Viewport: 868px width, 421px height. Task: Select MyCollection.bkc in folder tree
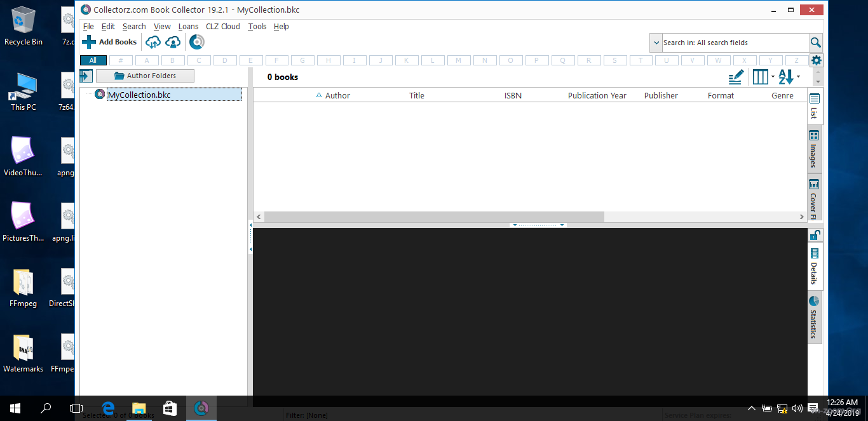pyautogui.click(x=139, y=95)
